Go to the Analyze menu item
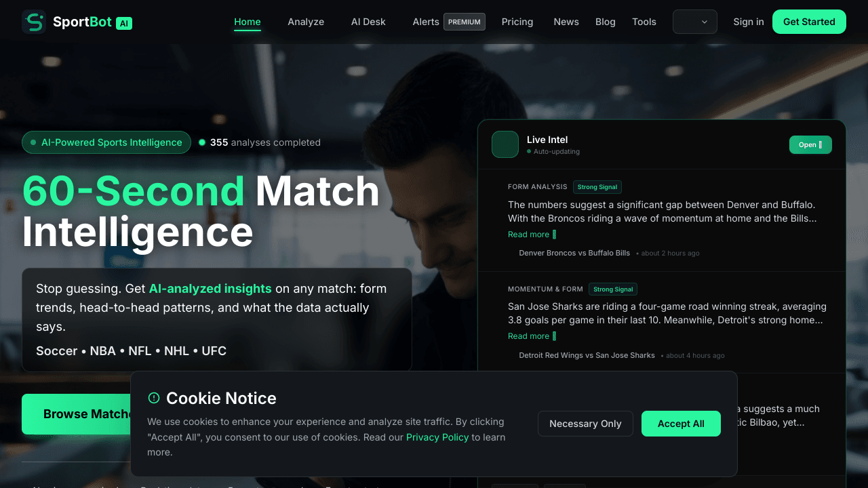Screen dimensions: 868x488 click(306, 22)
